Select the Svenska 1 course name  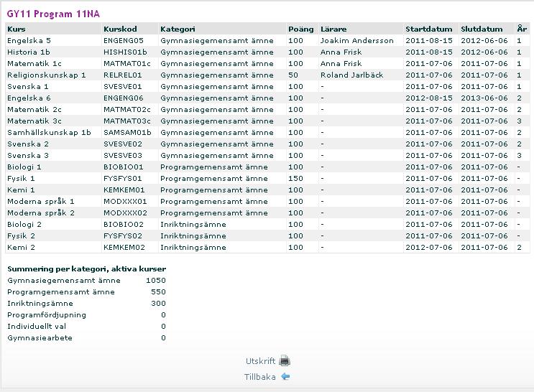click(x=28, y=86)
